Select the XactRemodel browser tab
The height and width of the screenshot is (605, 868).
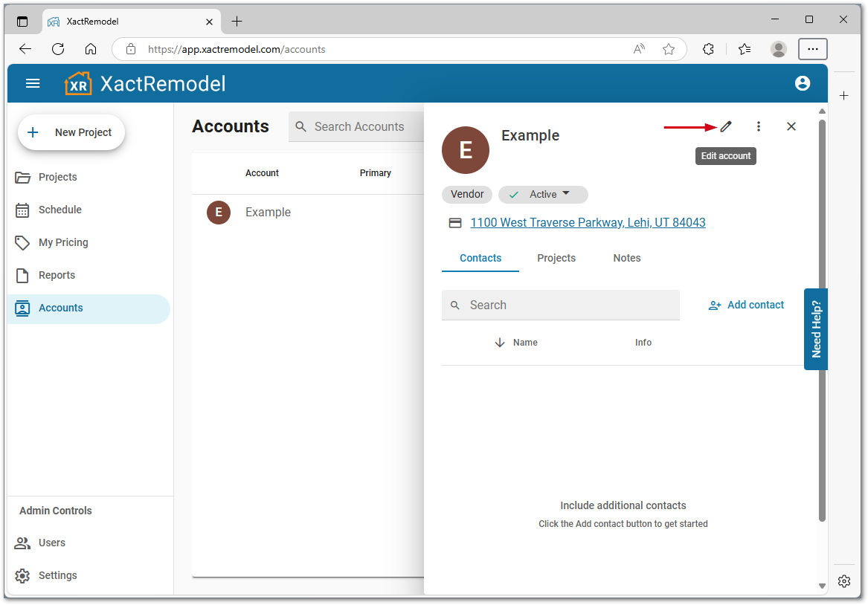coord(132,22)
